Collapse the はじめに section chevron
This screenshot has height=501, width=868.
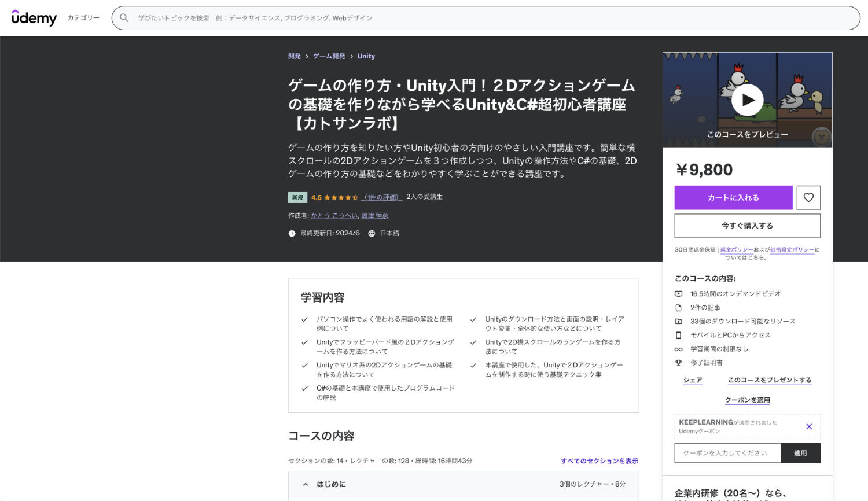coord(306,484)
